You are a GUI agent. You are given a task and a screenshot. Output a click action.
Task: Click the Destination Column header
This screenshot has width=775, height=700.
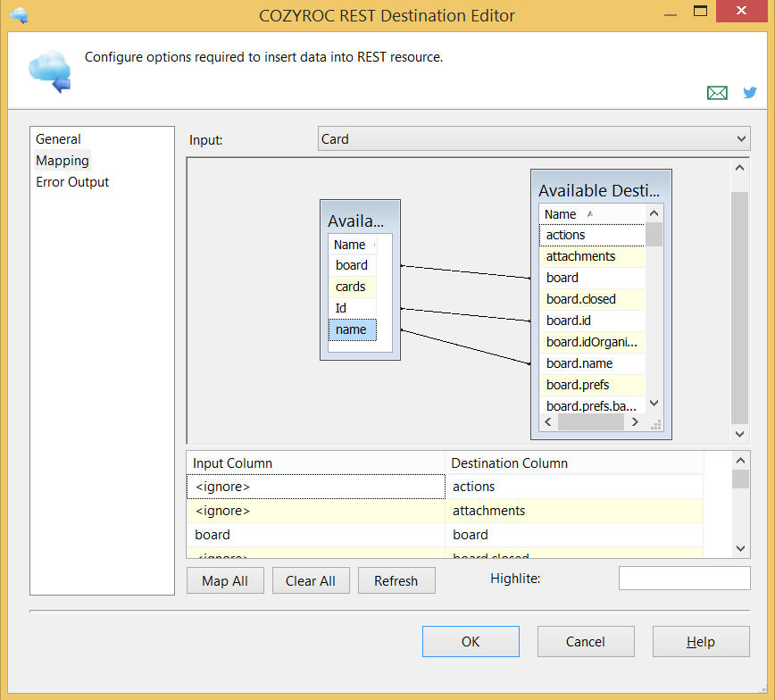pos(574,463)
